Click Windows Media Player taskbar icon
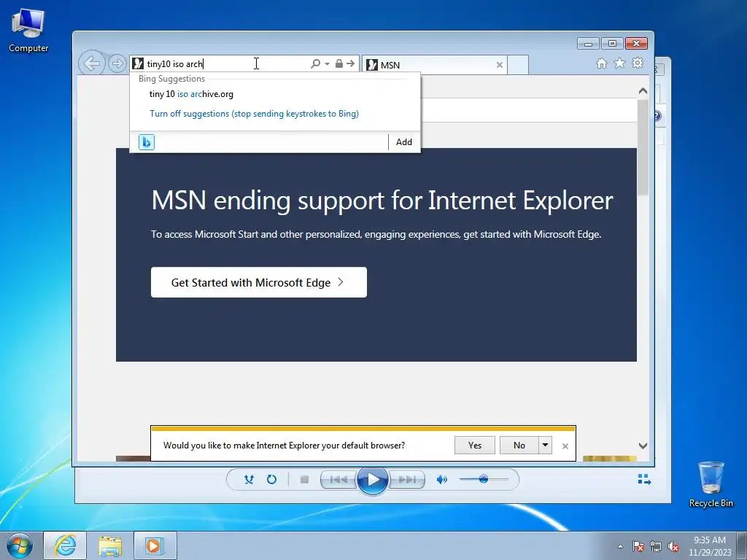Image resolution: width=747 pixels, height=560 pixels. 155,545
